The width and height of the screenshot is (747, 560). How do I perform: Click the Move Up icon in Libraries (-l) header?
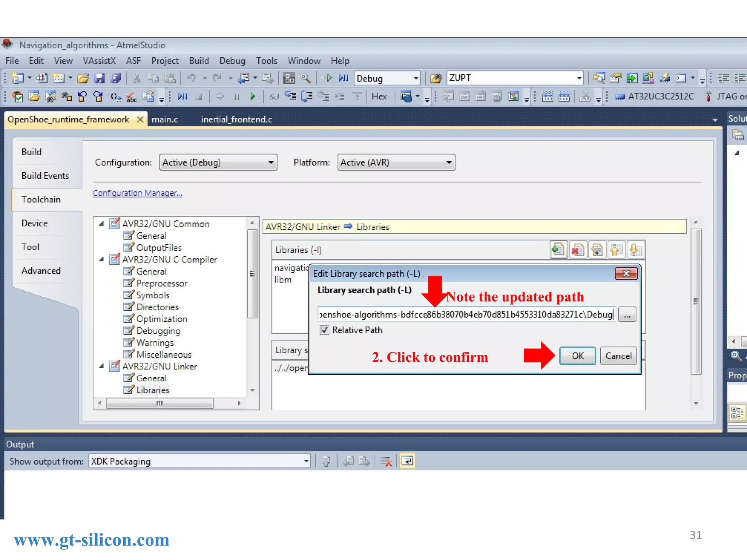coord(616,250)
